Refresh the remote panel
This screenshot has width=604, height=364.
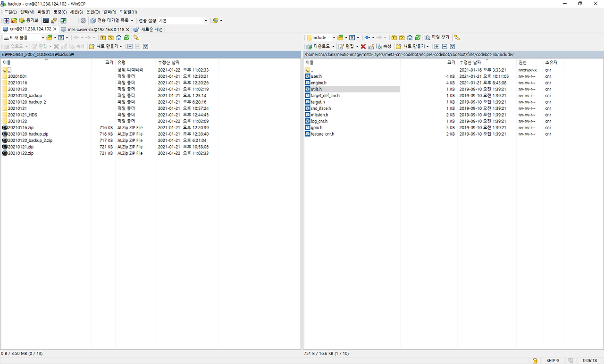point(418,38)
